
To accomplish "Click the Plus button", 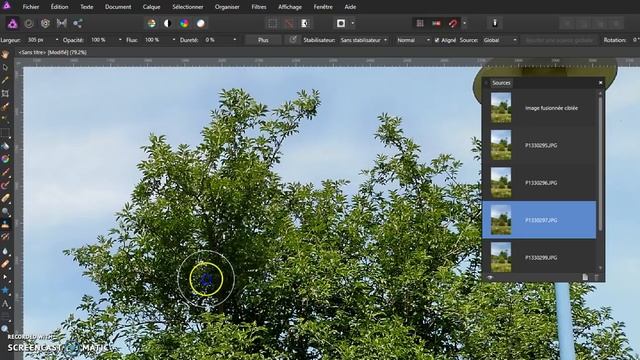I will click(x=263, y=40).
